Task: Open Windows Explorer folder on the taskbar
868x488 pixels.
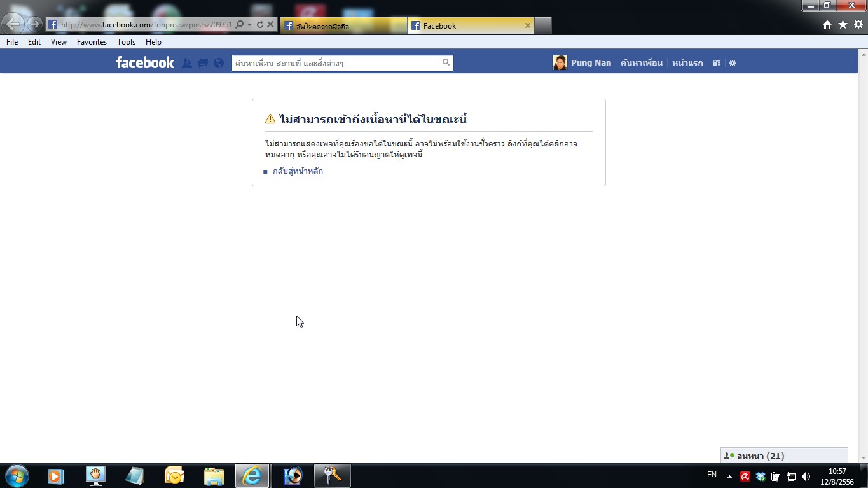Action: pyautogui.click(x=214, y=476)
